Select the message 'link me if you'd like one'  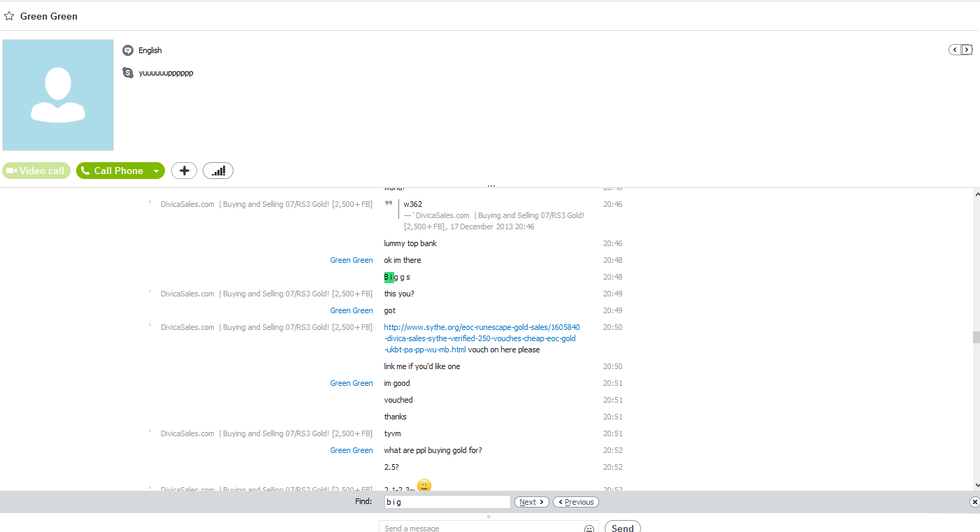point(422,366)
